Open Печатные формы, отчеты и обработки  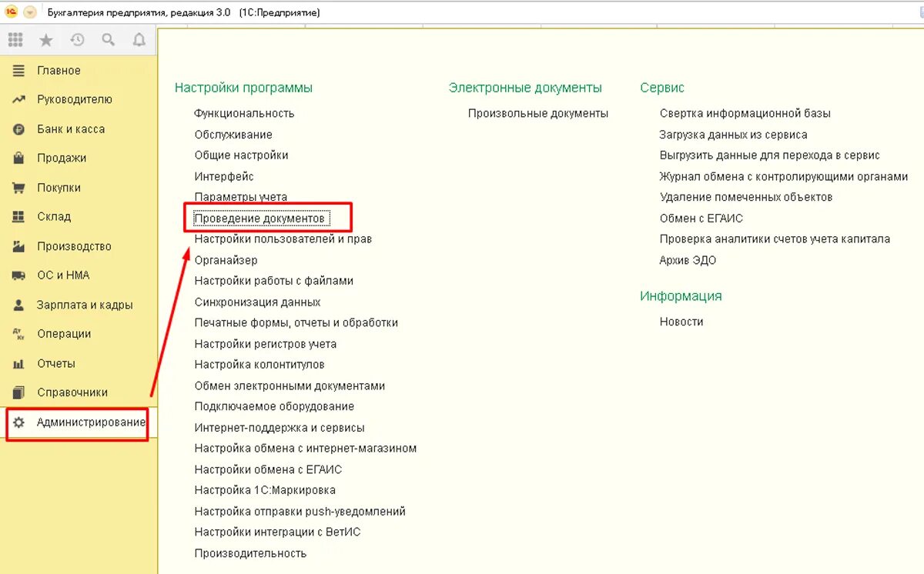[x=296, y=323]
